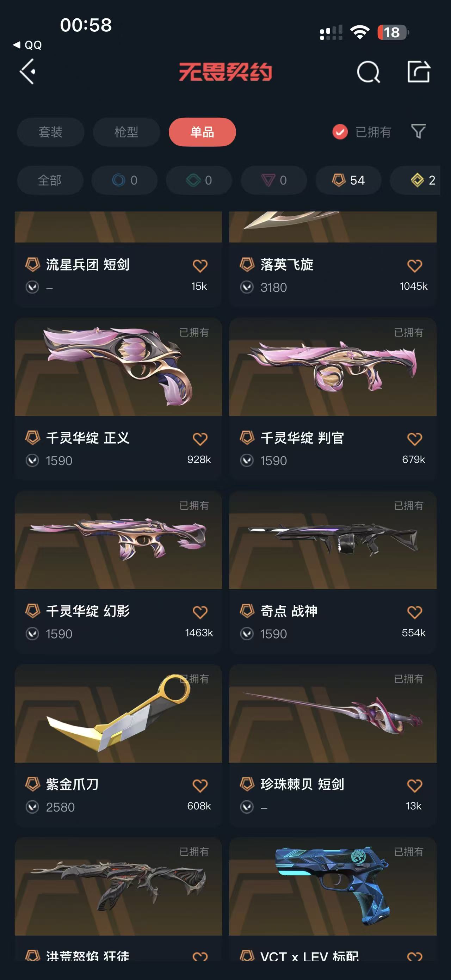
Task: Open the search magnifier icon
Action: pyautogui.click(x=368, y=72)
